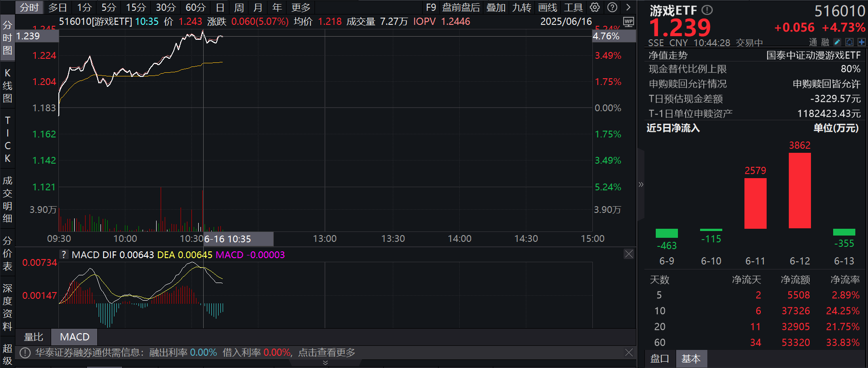Select the 5分 period
The width and height of the screenshot is (868, 368).
[109, 7]
